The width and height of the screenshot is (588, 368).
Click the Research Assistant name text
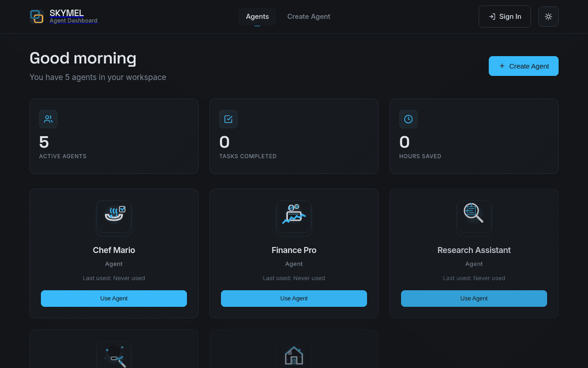(474, 250)
